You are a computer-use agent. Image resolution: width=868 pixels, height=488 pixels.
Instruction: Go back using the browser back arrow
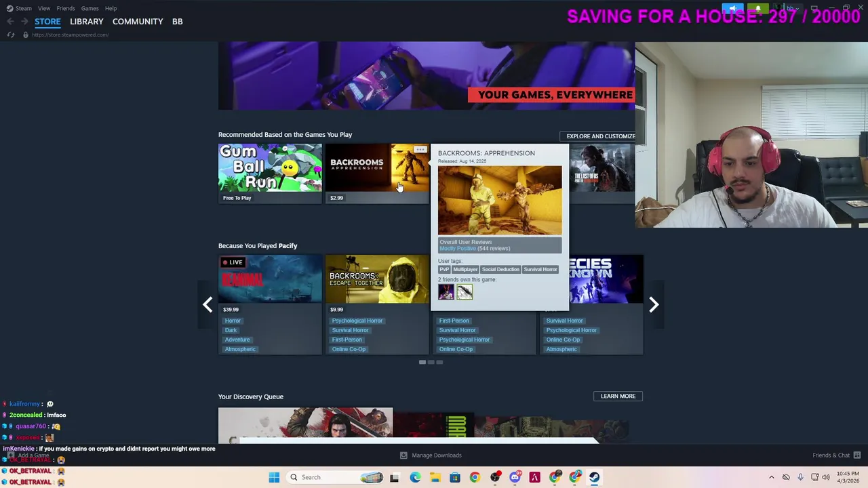pos(10,22)
